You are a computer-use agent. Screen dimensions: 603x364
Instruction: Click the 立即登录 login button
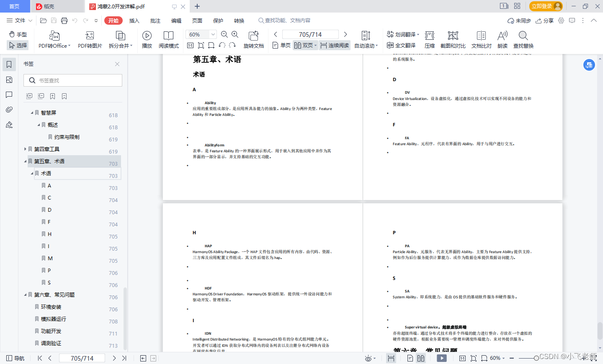[x=546, y=6]
